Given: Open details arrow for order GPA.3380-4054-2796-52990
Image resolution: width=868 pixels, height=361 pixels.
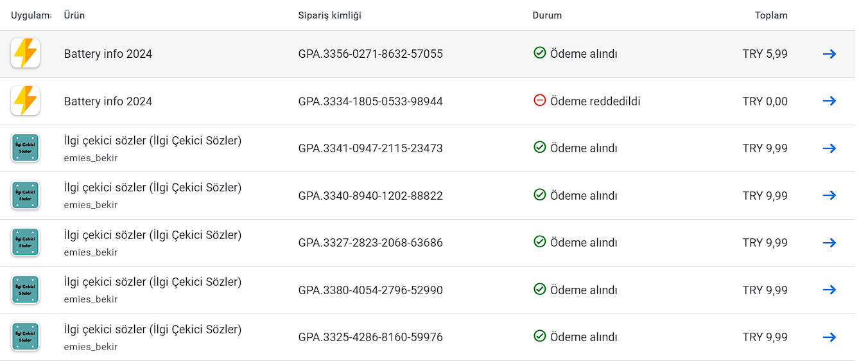Looking at the screenshot, I should pos(829,290).
